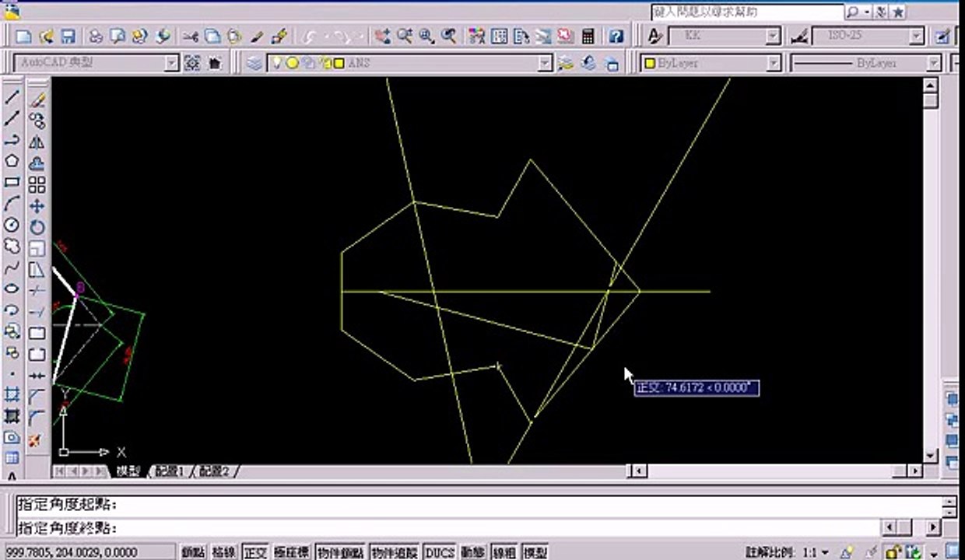Toggle the ANS layer lightbulb on/off
This screenshot has height=560, width=965.
click(276, 63)
